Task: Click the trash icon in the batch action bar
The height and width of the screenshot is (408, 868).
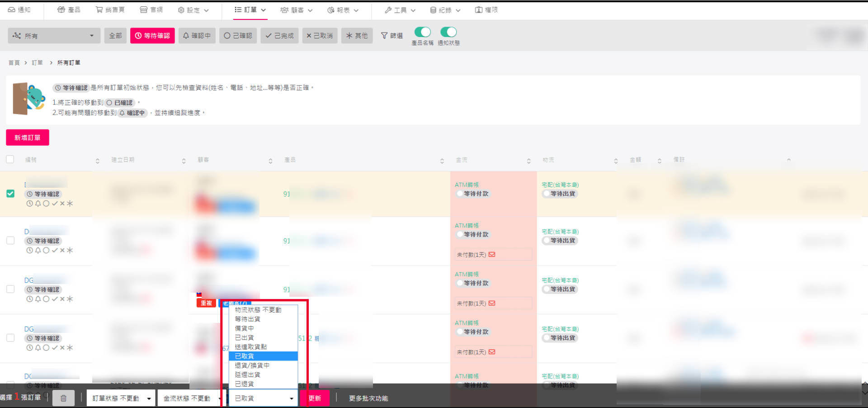Action: point(63,398)
